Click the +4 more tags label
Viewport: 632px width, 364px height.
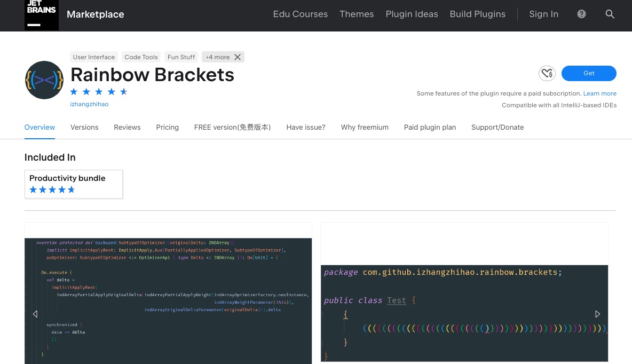218,57
